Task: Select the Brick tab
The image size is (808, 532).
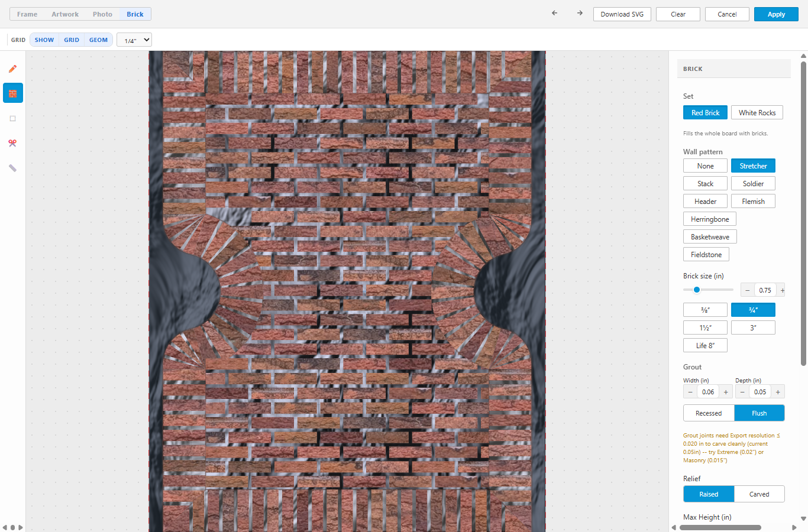Action: 135,14
